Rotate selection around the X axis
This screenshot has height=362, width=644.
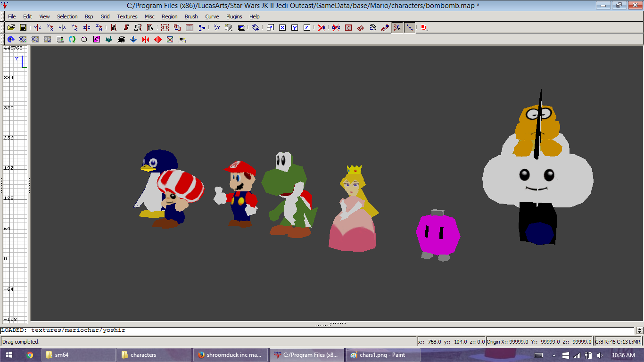coord(50,28)
